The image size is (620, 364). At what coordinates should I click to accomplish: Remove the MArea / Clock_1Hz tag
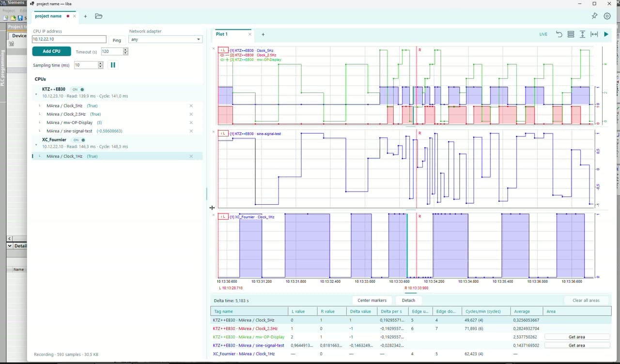tap(191, 156)
